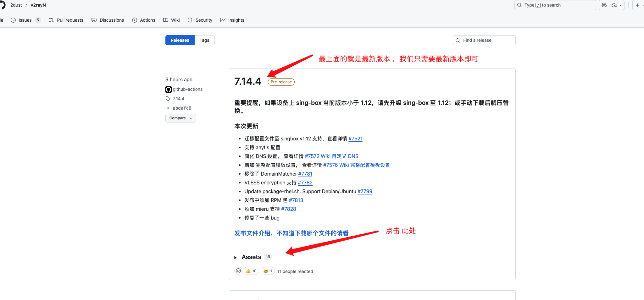Click the github-actions avatar
Image resolution: width=644 pixels, height=300 pixels.
[x=169, y=90]
